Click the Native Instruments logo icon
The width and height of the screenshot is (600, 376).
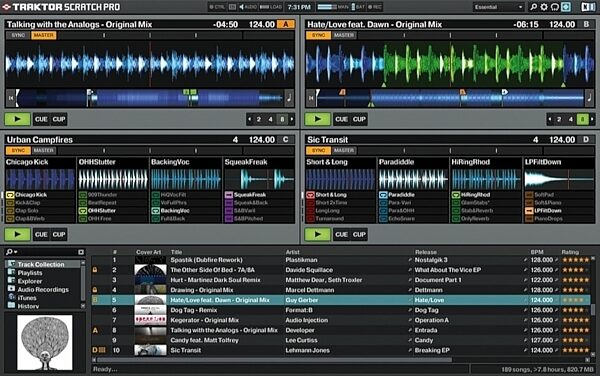point(588,7)
